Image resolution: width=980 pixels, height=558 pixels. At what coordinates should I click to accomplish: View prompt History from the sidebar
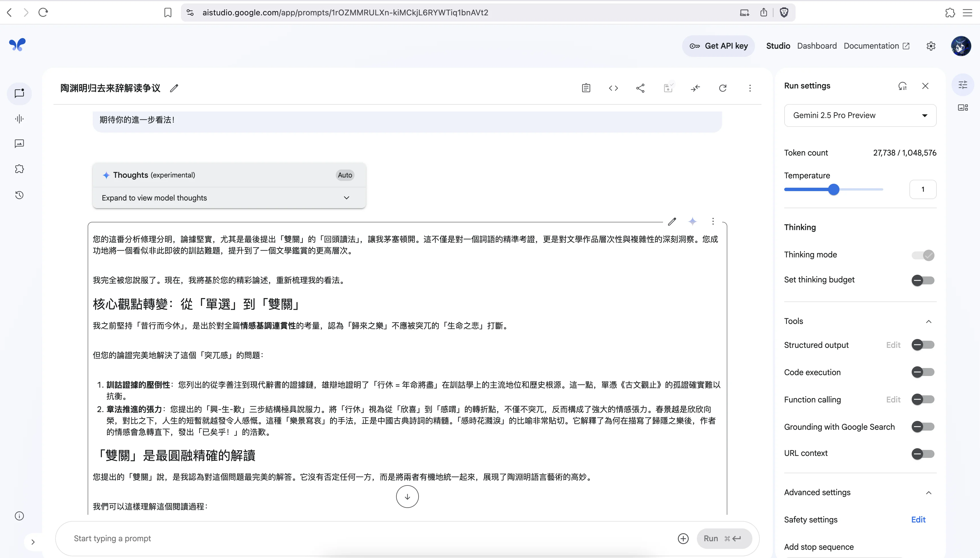(19, 195)
